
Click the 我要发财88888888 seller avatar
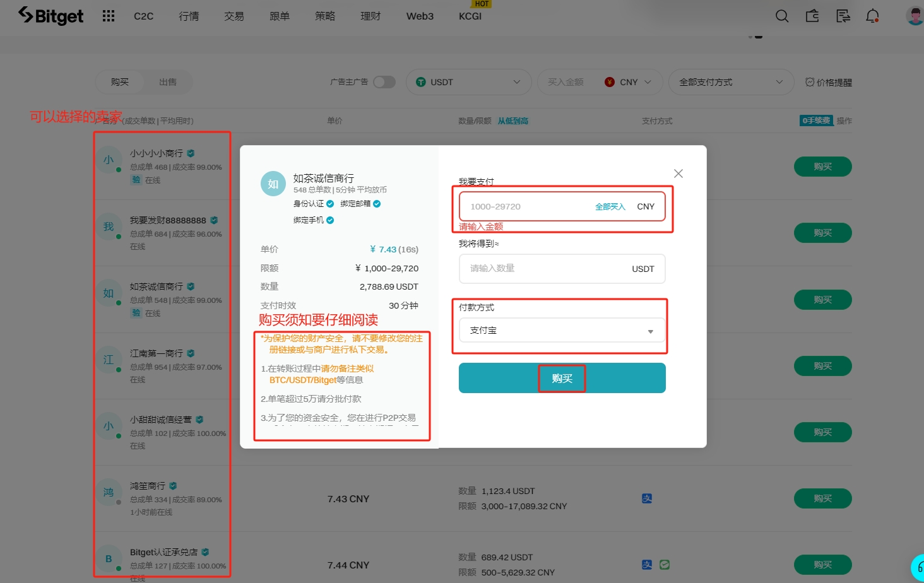coord(109,227)
